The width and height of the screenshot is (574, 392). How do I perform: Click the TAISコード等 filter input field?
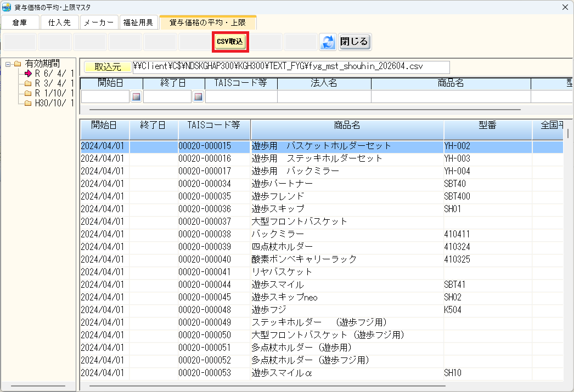(x=241, y=96)
